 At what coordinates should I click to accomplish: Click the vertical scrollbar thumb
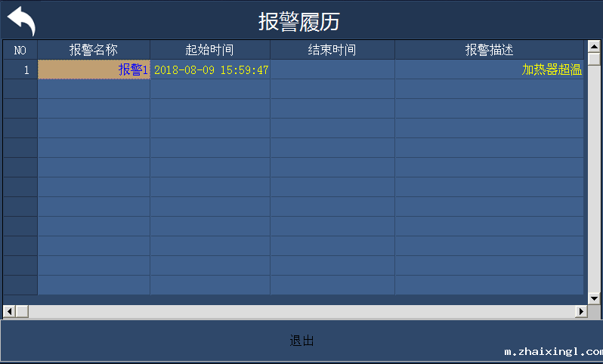(x=594, y=59)
